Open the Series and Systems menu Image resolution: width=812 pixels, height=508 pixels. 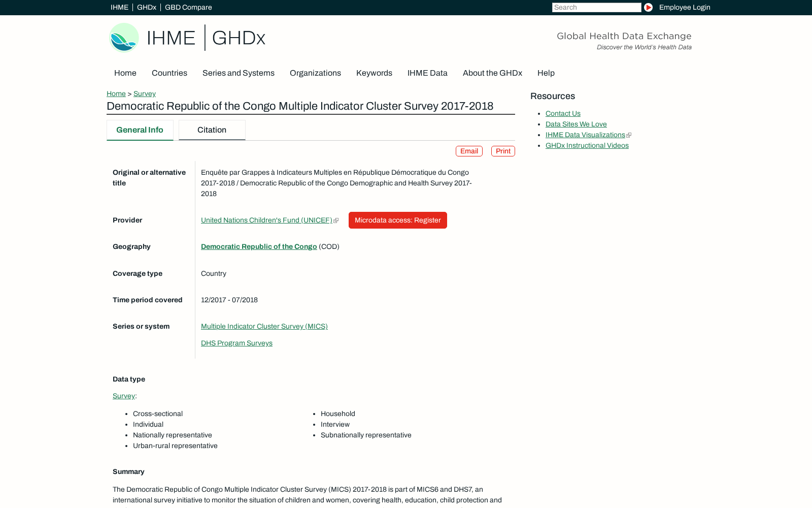coord(239,73)
